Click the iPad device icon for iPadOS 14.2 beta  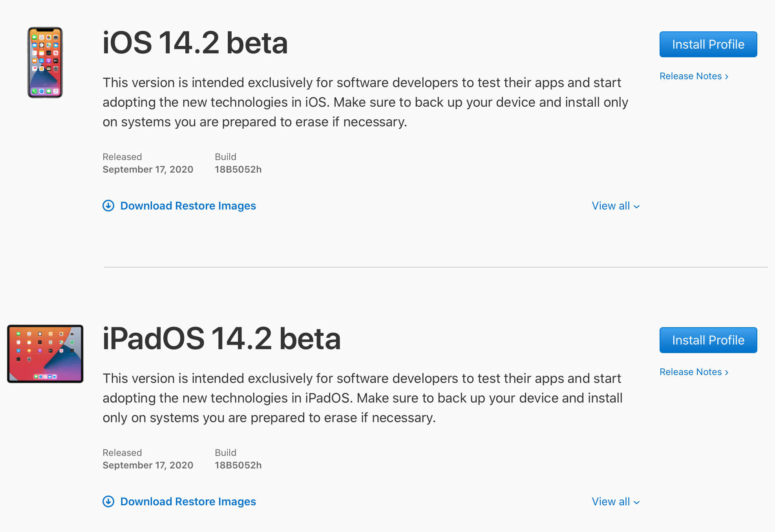[45, 353]
